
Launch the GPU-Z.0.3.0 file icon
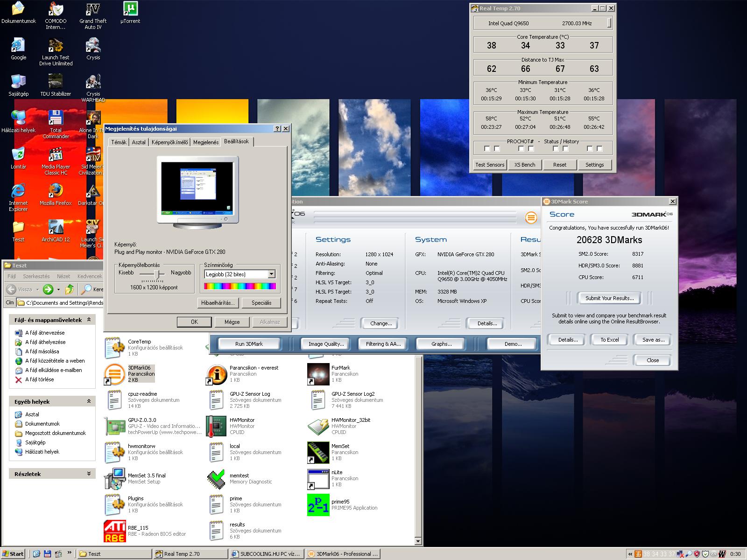point(114,426)
